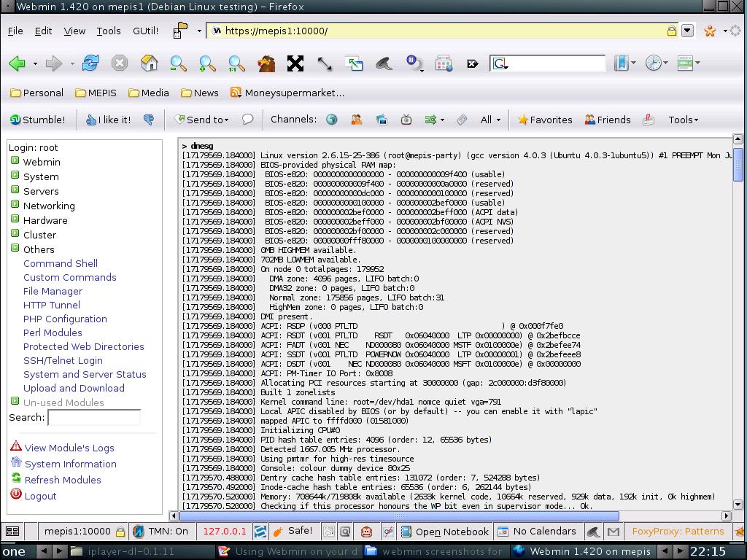Click the thumbs-up I like it! button
Screen dimensions: 747x560
click(109, 120)
